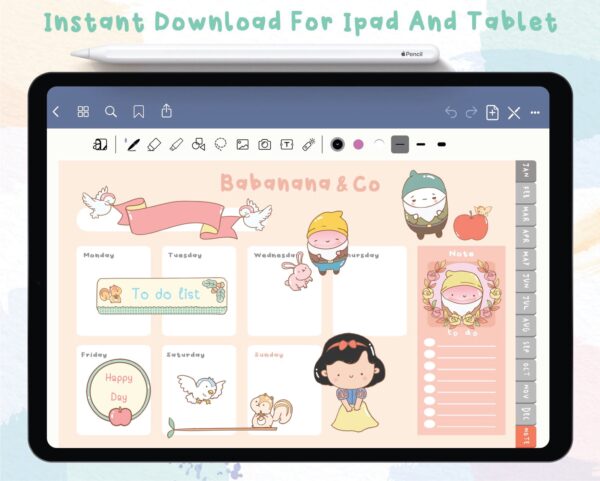Select the To do list sticker

point(162,295)
